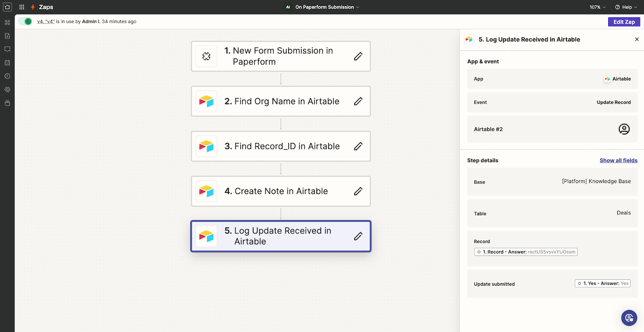Edit Find Record_ID step pencil icon
Image resolution: width=644 pixels, height=332 pixels.
pyautogui.click(x=358, y=146)
